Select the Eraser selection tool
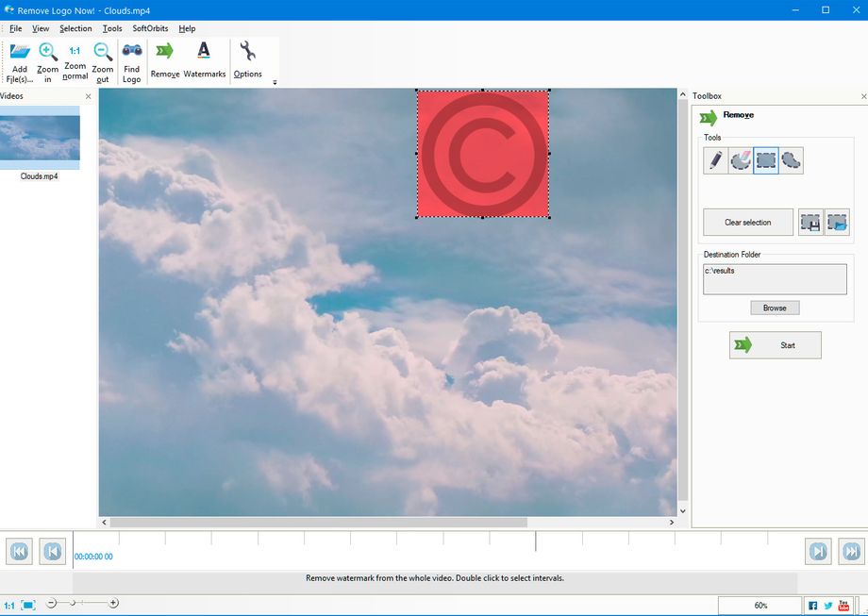 coord(741,161)
